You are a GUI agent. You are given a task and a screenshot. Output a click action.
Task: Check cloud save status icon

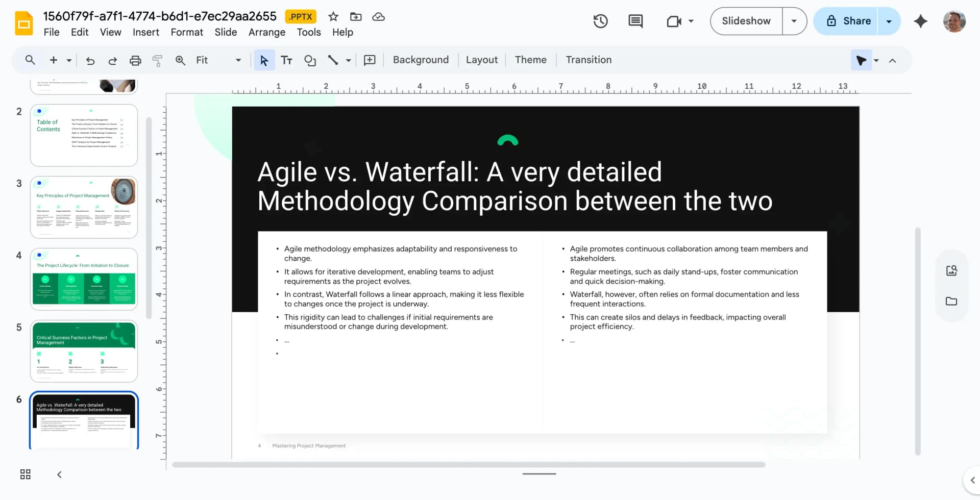[x=378, y=17]
